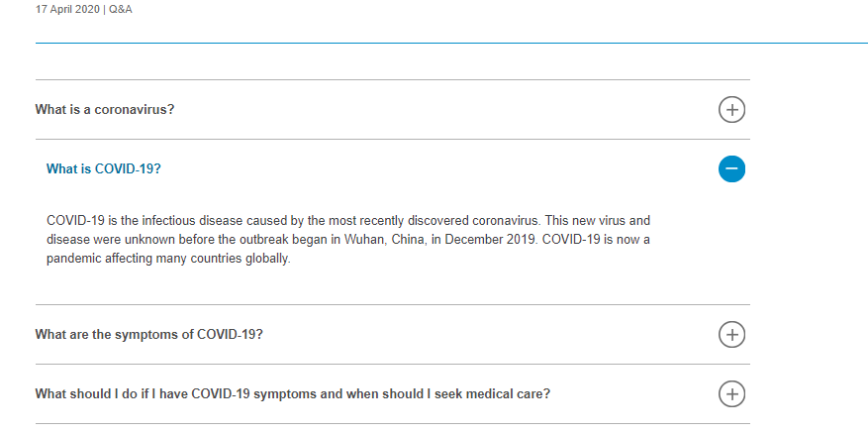This screenshot has width=868, height=434.
Task: Click "COVID-19 is the infectious disease" sentence start
Action: pos(145,221)
